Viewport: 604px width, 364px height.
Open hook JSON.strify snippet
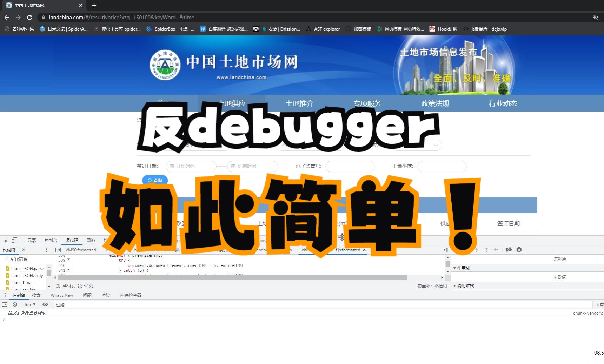tap(27, 276)
